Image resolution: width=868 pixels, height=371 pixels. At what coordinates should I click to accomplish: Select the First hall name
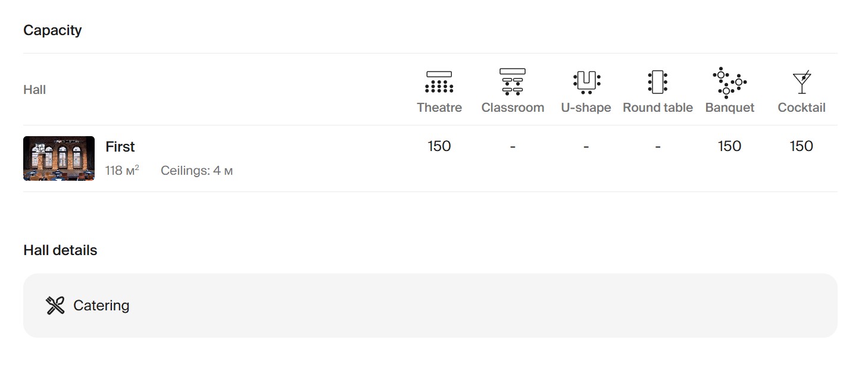tap(120, 147)
